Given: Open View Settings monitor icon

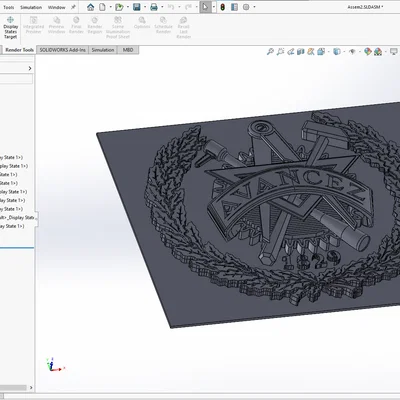Looking at the screenshot, I should click(394, 52).
